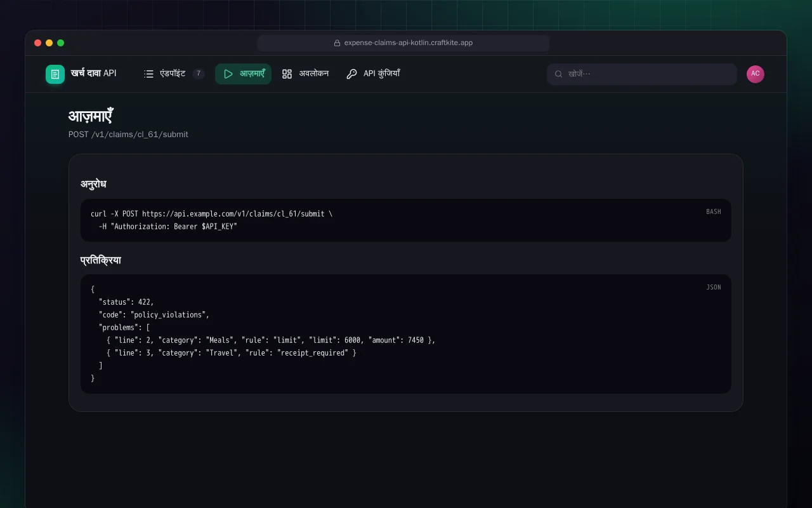The width and height of the screenshot is (812, 508).
Task: Click the curl request code block
Action: tap(406, 220)
